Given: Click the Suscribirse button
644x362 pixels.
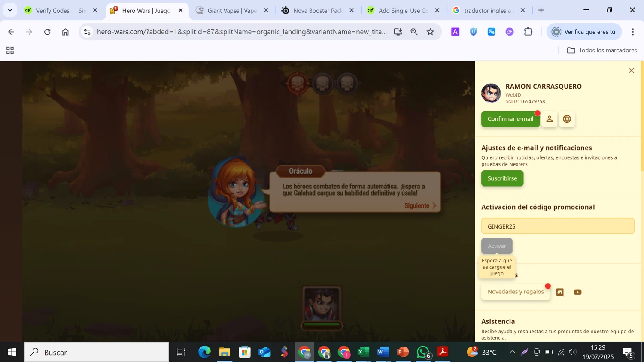Looking at the screenshot, I should click(502, 178).
